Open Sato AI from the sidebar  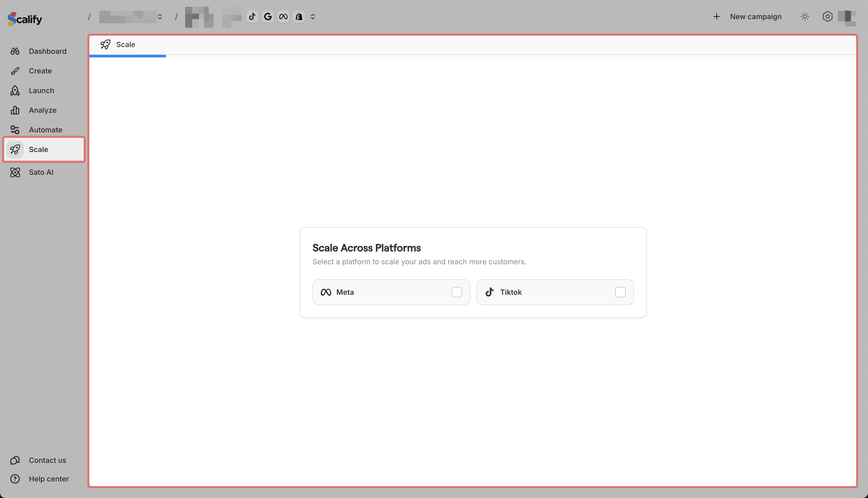click(x=41, y=172)
